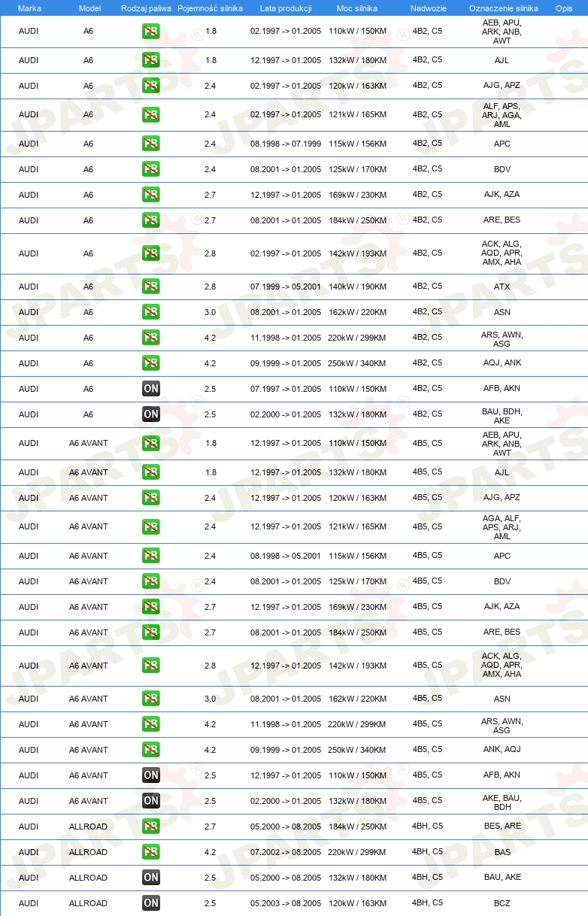Click 4BH, C5 body cell in BAU, AKE row
This screenshot has height=916, width=588.
point(427,877)
